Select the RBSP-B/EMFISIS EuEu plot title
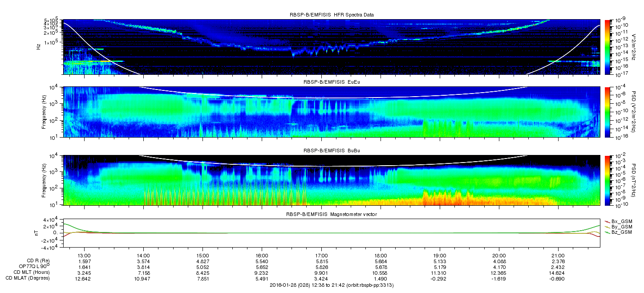The image size is (644, 293). pos(331,82)
